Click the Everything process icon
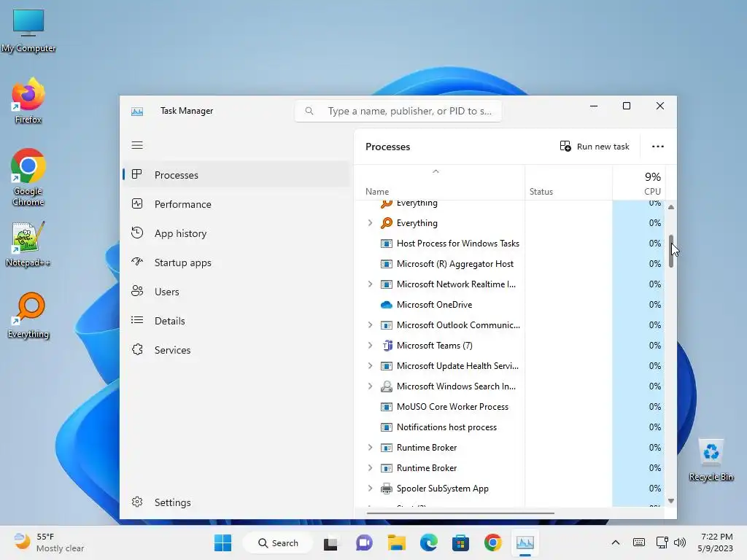 point(387,223)
